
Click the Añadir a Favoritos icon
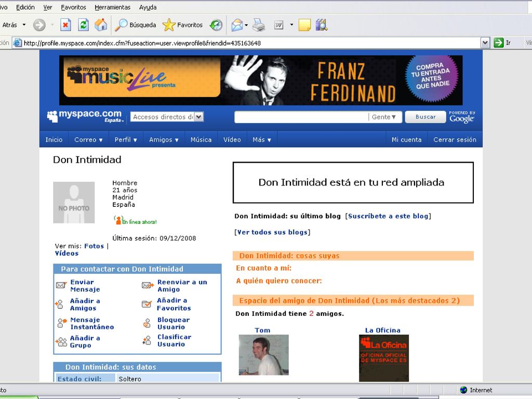coord(147,303)
